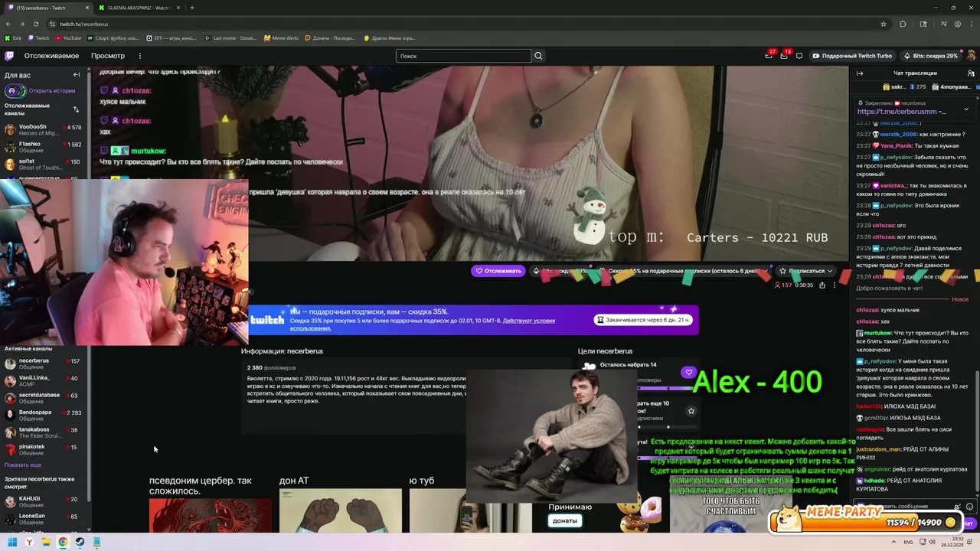
Task: Open the KAHUGI channel in sidebar
Action: (43, 502)
